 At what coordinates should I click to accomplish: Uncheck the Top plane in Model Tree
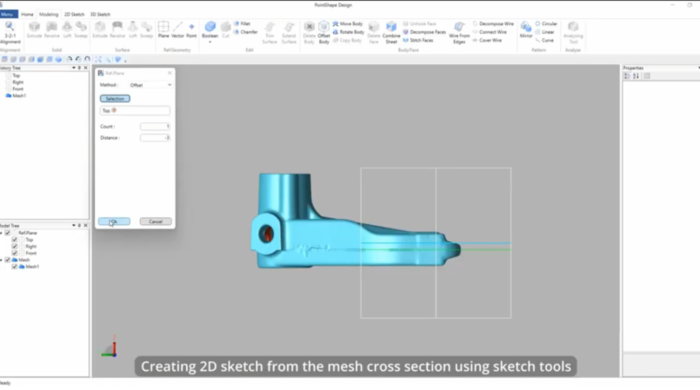coord(15,240)
